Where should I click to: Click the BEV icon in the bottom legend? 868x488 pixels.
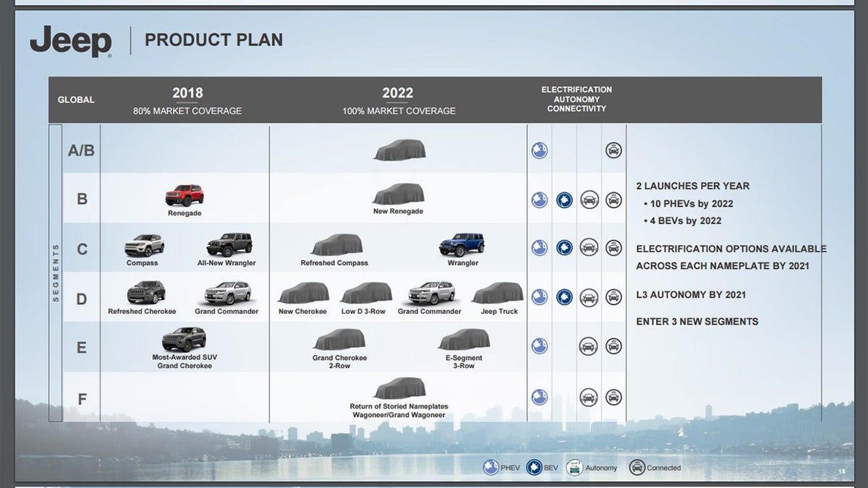(535, 467)
